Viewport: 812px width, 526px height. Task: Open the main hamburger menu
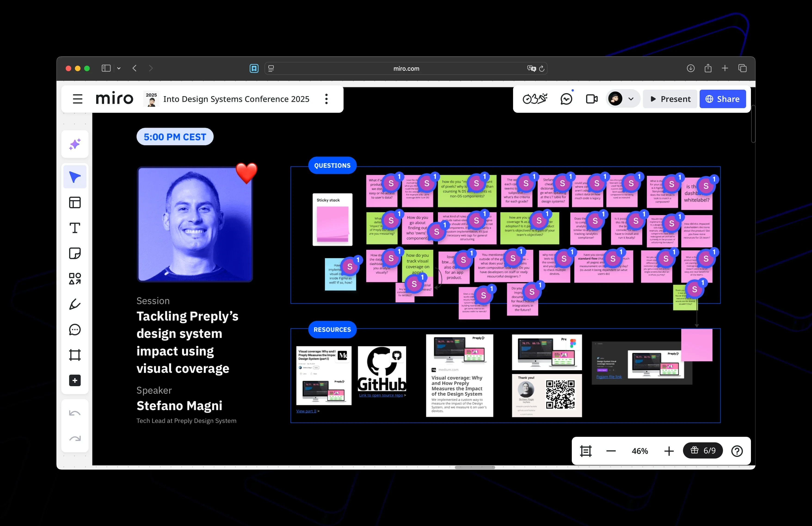pyautogui.click(x=77, y=99)
